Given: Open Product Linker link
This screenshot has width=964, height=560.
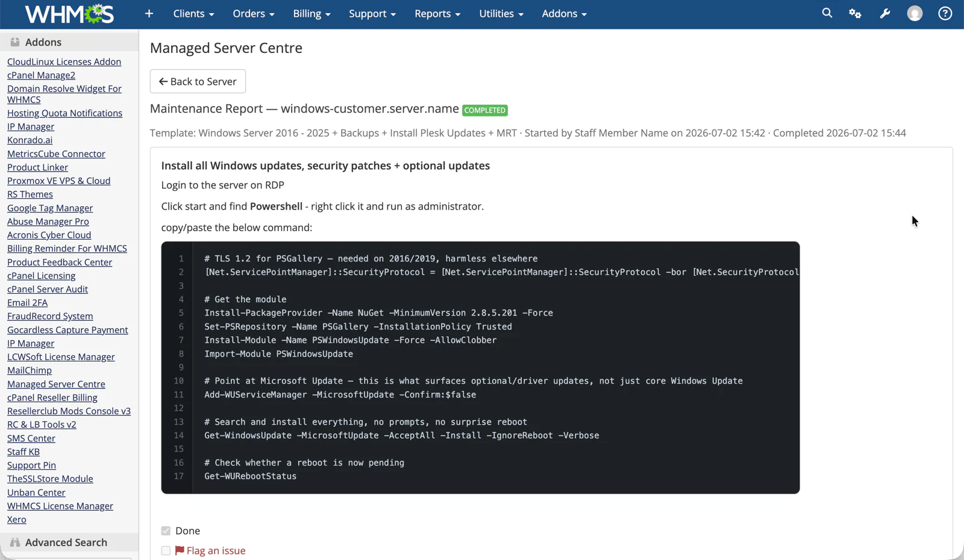Looking at the screenshot, I should (x=37, y=167).
